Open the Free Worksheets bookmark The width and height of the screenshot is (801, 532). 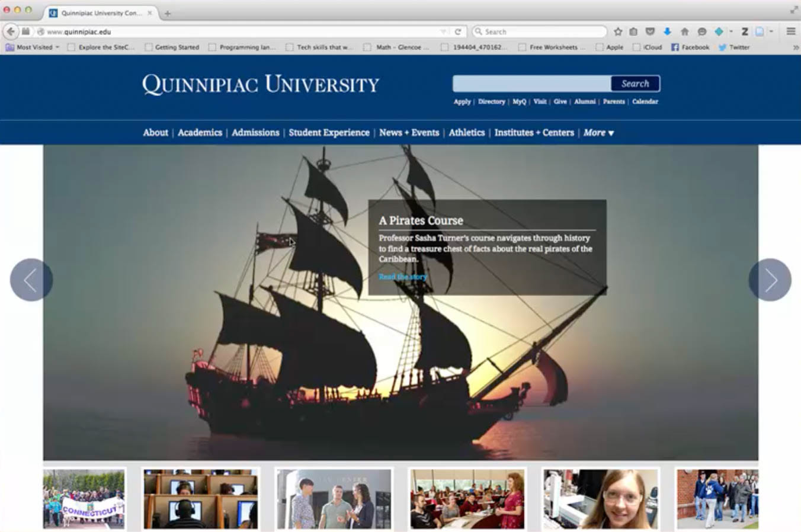[x=552, y=47]
